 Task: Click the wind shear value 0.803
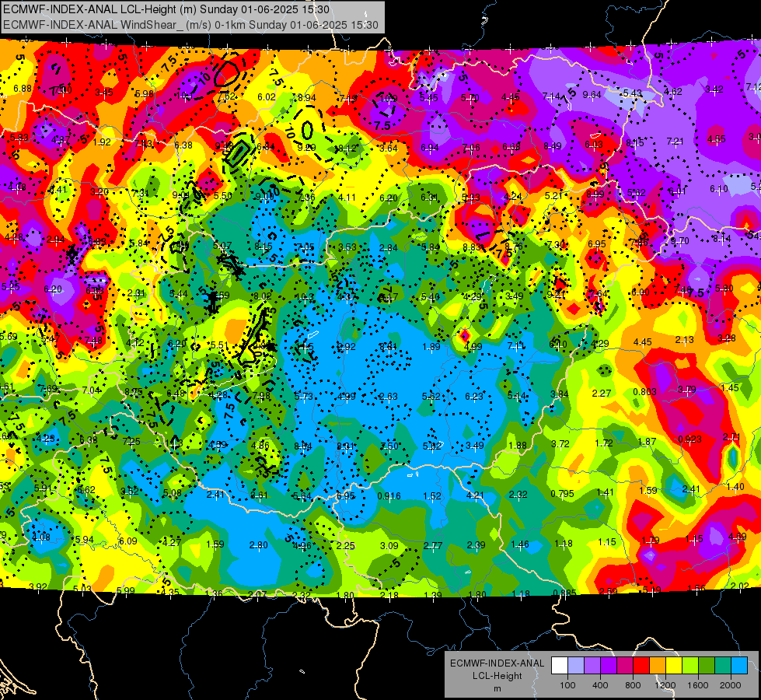point(644,391)
